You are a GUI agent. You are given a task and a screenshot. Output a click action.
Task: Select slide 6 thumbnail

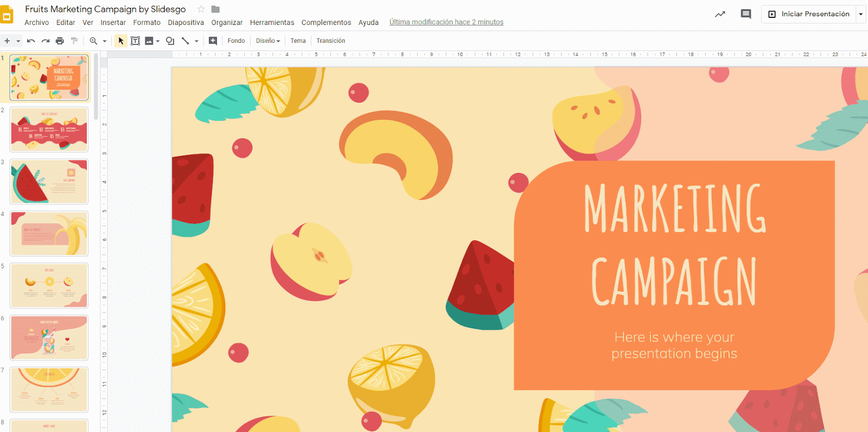49,338
